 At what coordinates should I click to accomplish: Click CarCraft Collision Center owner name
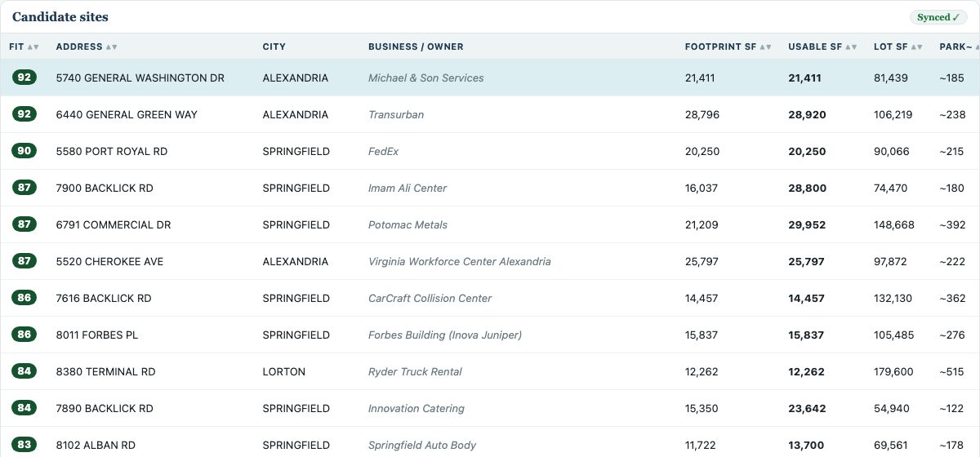coord(430,299)
